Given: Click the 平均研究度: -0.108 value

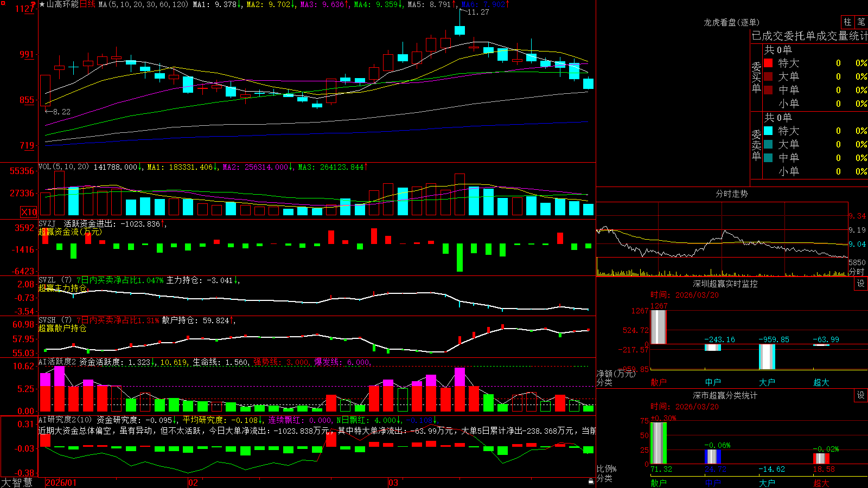Looking at the screenshot, I should point(221,420).
